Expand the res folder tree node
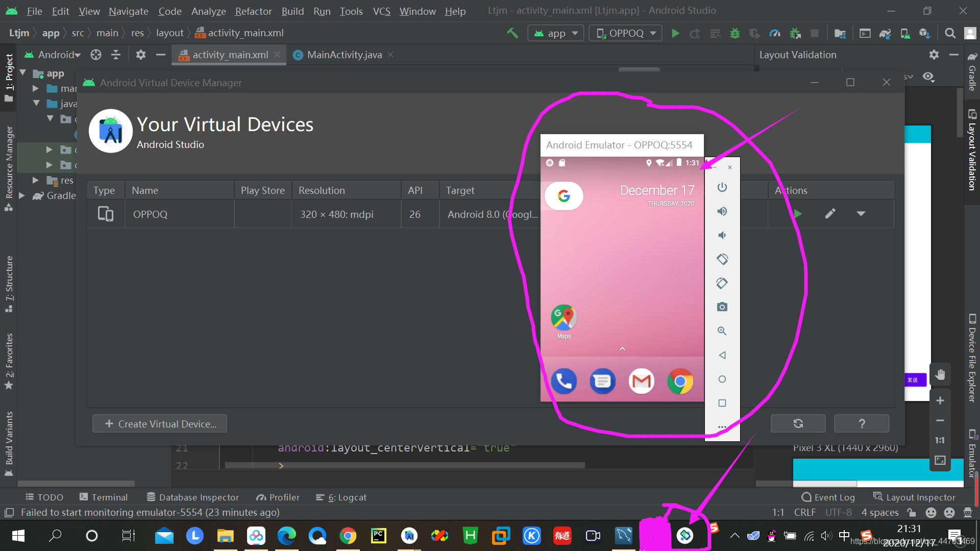 tap(36, 180)
